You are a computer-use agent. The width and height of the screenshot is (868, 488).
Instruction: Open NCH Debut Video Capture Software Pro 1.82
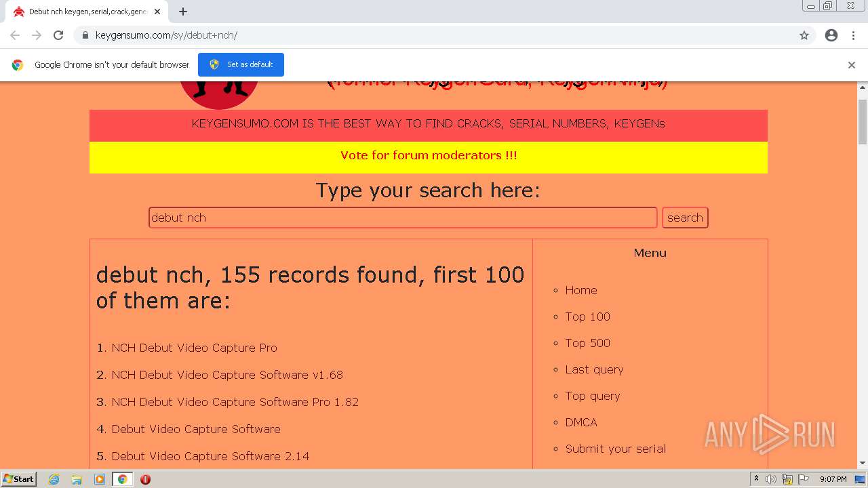235,402
